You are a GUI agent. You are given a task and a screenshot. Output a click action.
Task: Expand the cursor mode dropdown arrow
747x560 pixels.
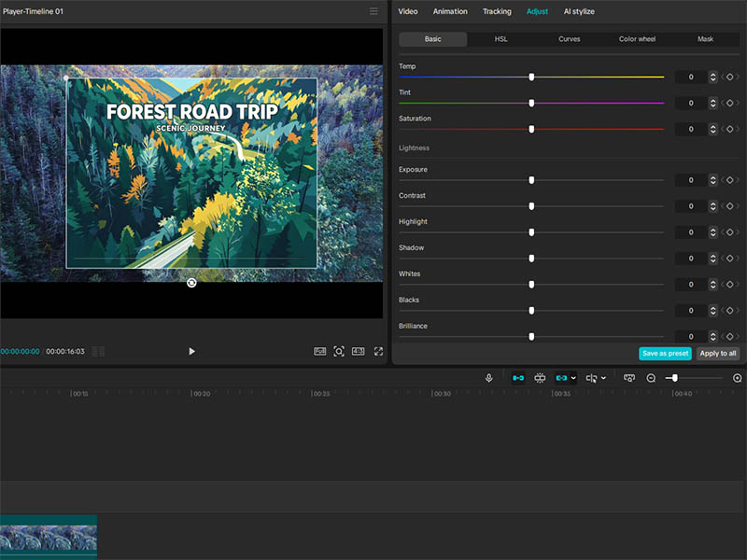click(x=603, y=378)
